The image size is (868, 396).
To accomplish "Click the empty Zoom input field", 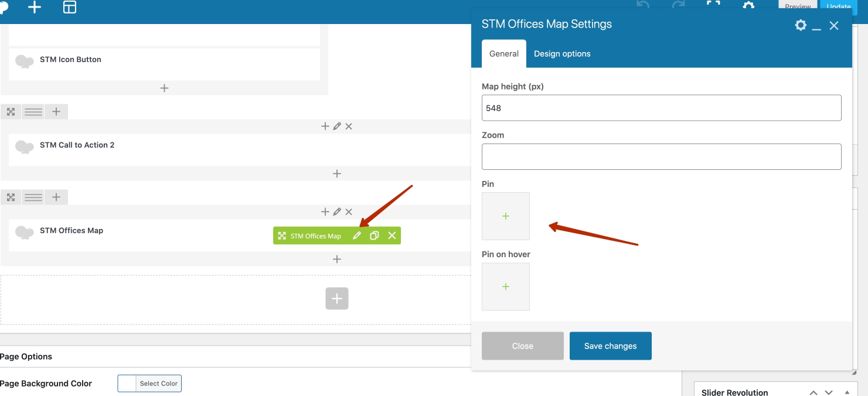I will pyautogui.click(x=661, y=157).
